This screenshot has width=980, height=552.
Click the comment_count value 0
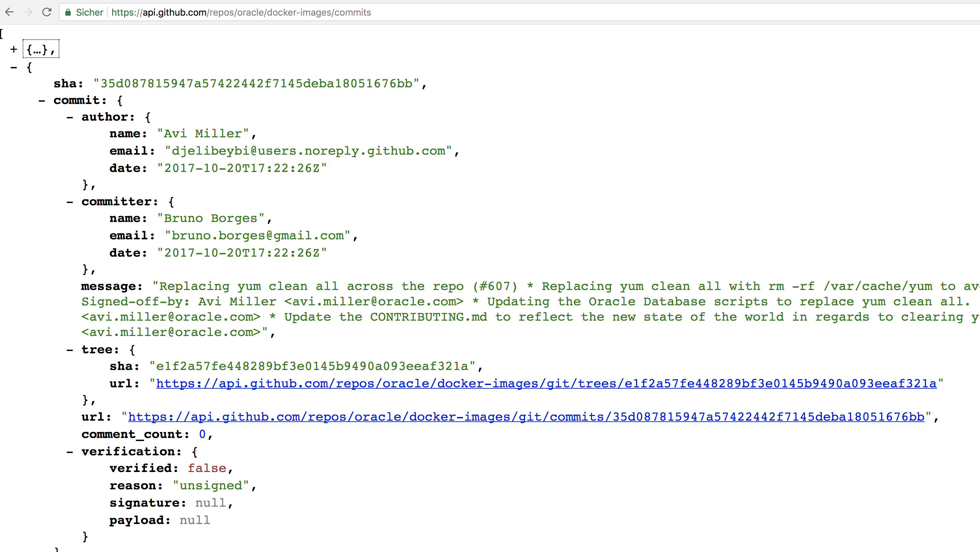tap(202, 435)
